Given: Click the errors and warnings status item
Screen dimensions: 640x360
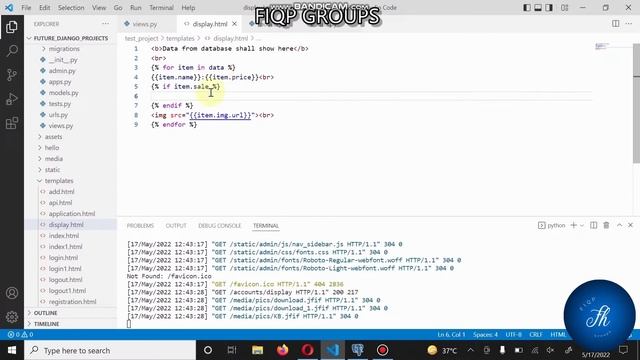Looking at the screenshot, I should (x=20, y=334).
